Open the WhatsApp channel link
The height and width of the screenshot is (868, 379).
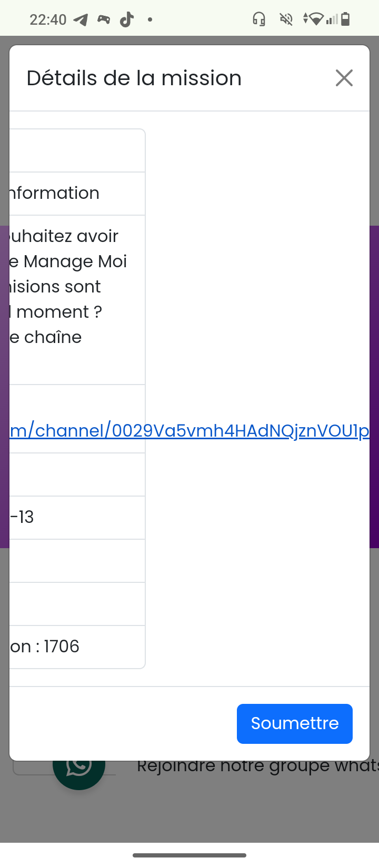point(189,430)
